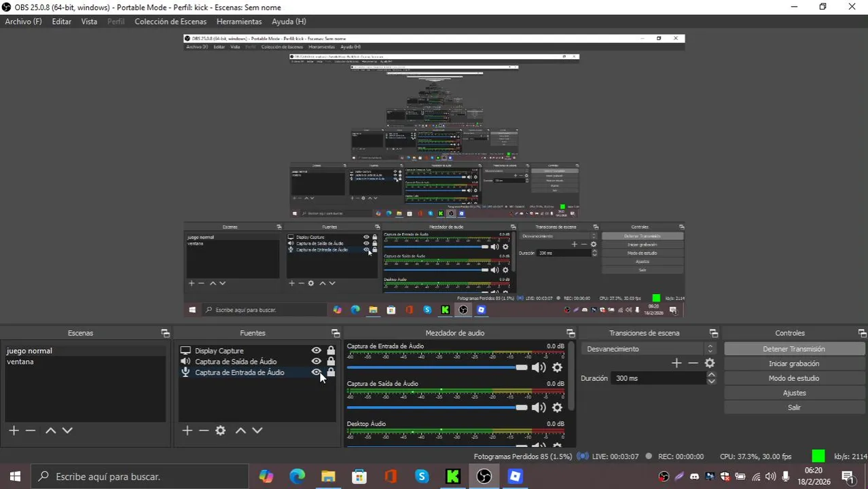868x489 pixels.
Task: Select Display Capture source row
Action: (257, 351)
